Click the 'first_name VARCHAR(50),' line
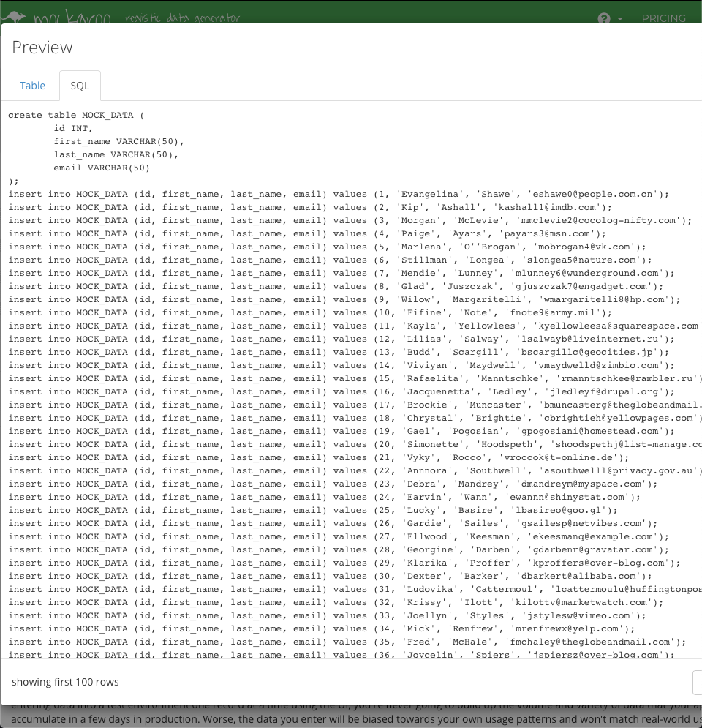Viewport: 702px width, 728px height. click(x=118, y=142)
